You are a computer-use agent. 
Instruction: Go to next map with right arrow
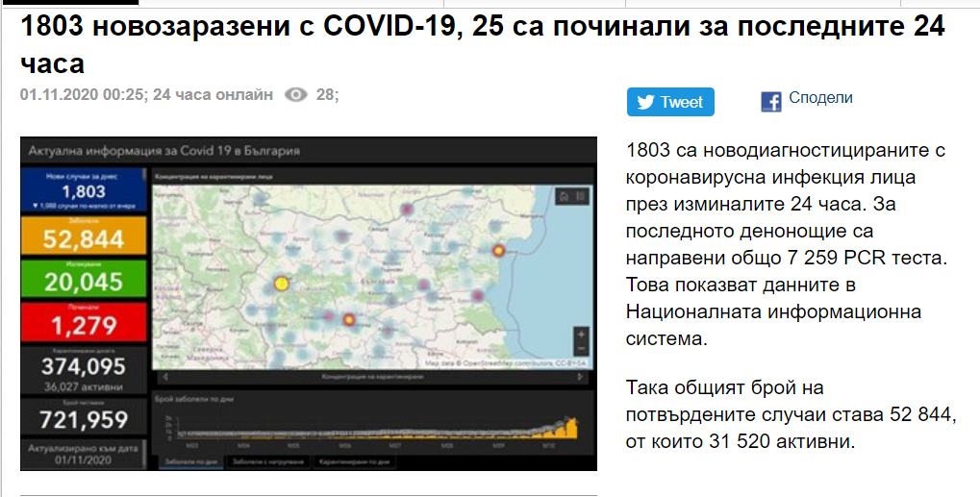[x=582, y=378]
